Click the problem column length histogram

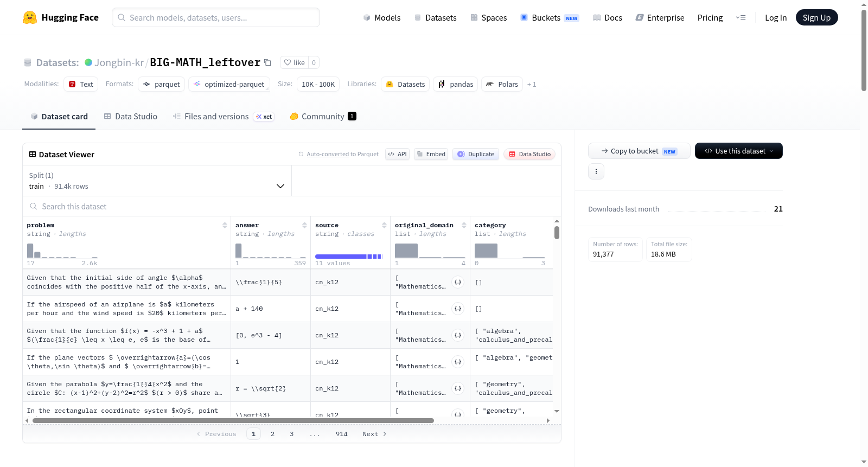(x=62, y=250)
